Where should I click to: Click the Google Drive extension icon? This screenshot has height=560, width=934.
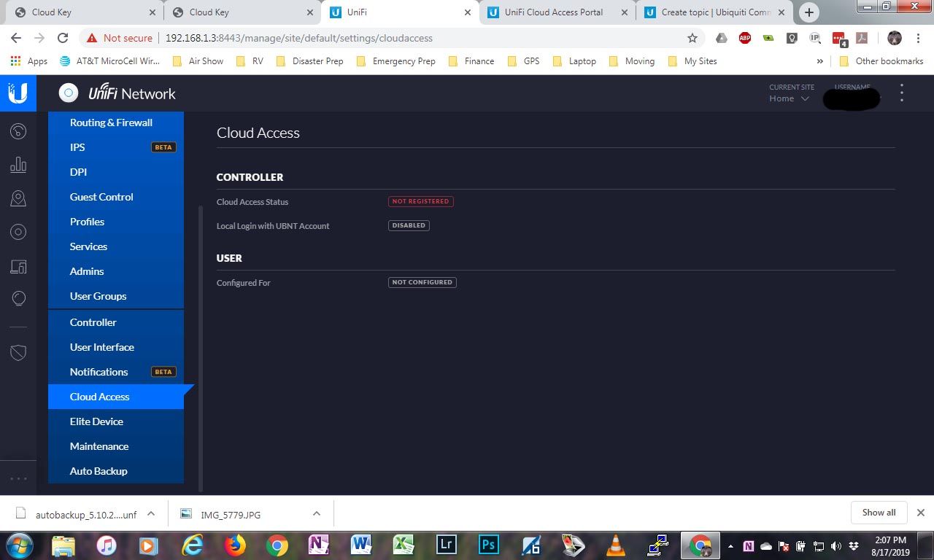[721, 38]
